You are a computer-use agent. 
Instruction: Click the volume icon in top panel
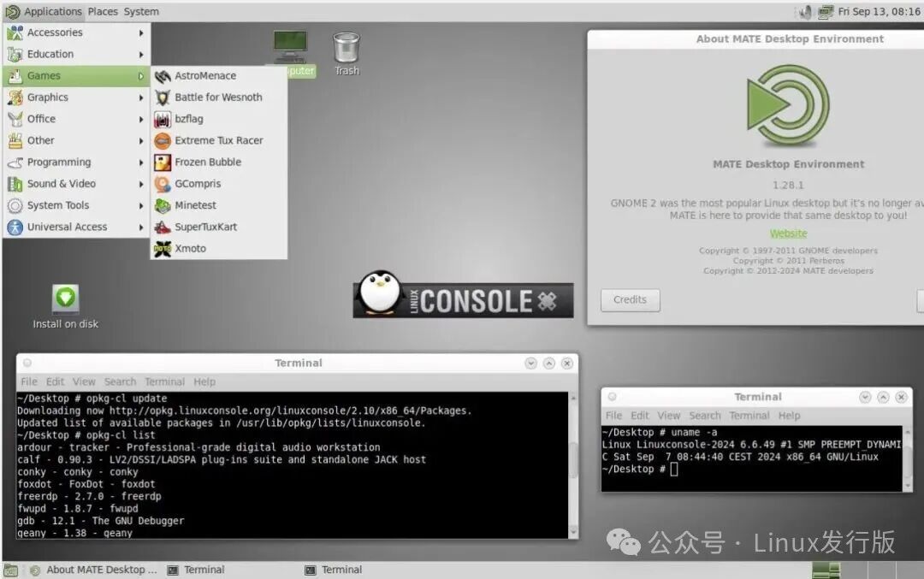(x=805, y=12)
